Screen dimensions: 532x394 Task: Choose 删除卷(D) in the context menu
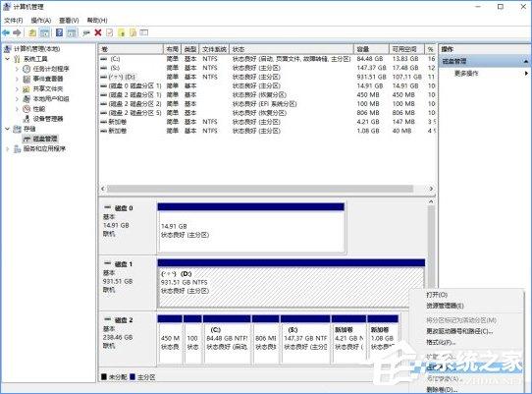tap(442, 390)
